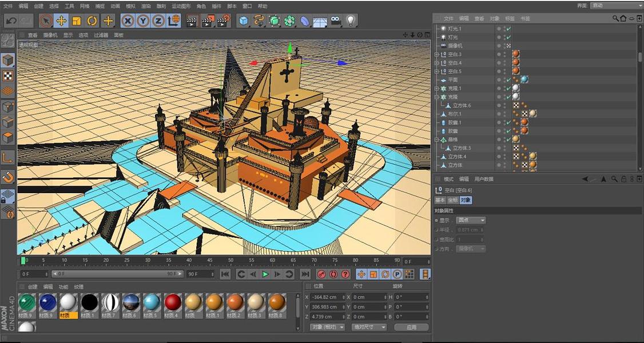Screen dimensions: 644x343
Task: Select the Live Selection arrow tool
Action: coord(46,21)
